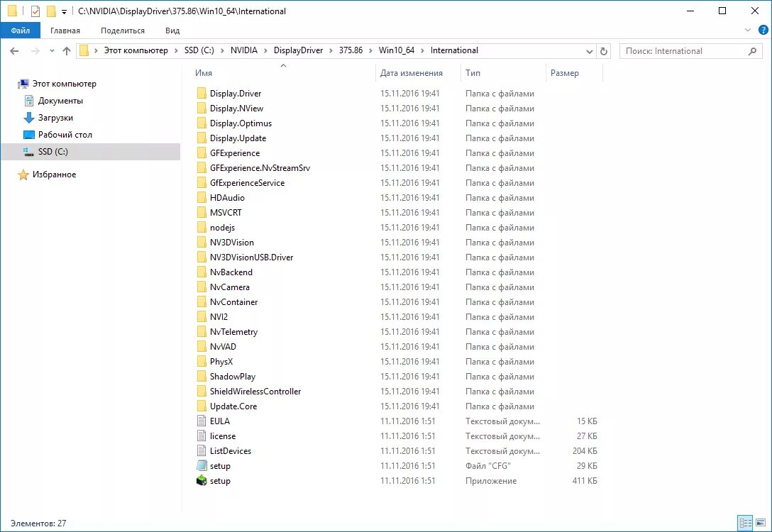772x532 pixels.
Task: Open the Файл menu tab
Action: [x=20, y=31]
